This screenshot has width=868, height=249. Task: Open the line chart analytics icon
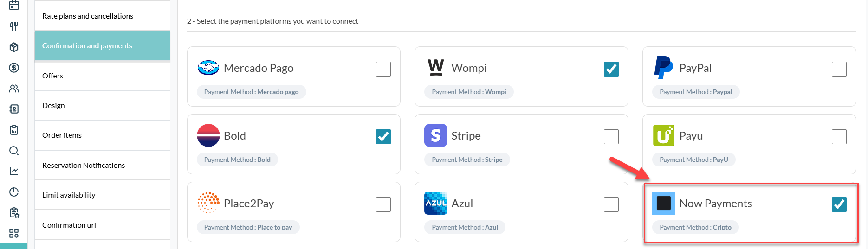(x=14, y=171)
